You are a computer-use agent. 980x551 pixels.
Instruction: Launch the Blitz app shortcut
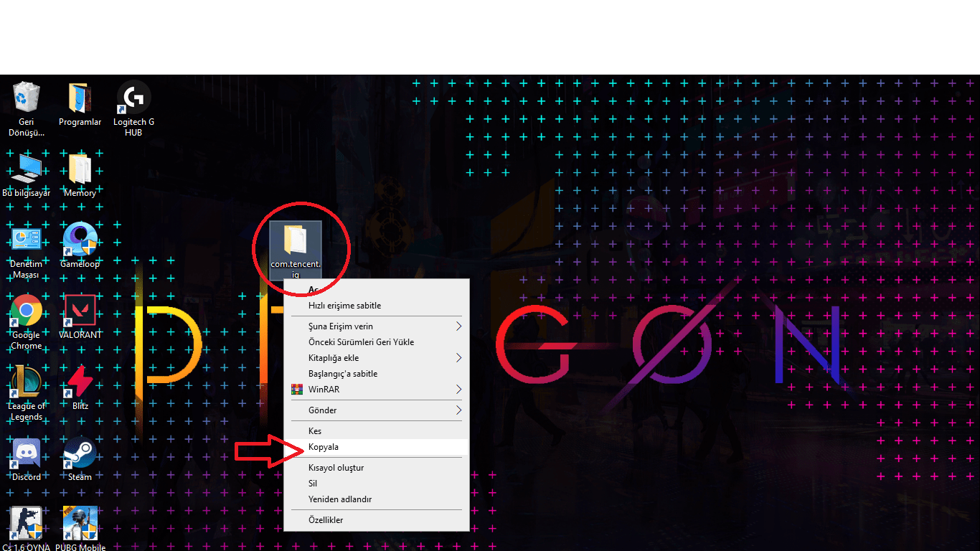point(80,388)
